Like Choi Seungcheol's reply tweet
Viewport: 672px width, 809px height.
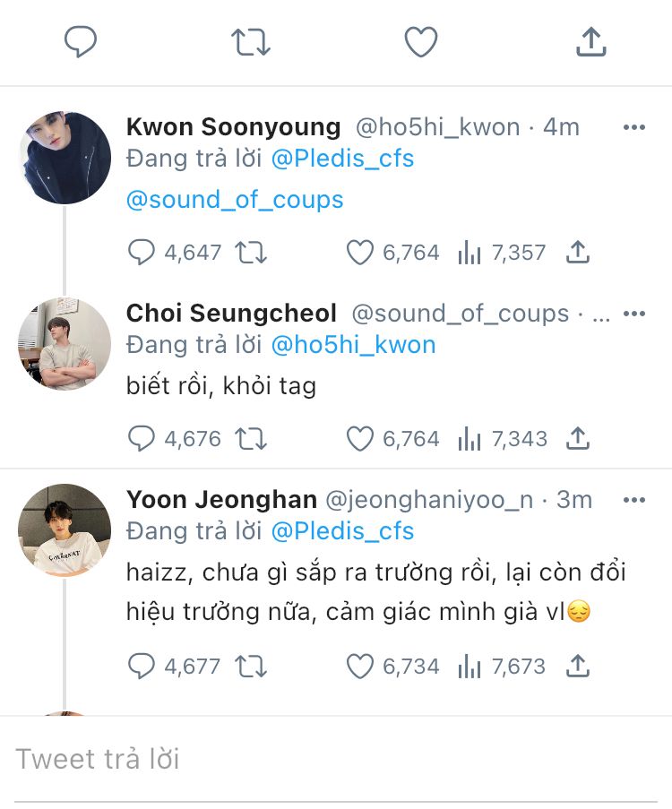359,439
